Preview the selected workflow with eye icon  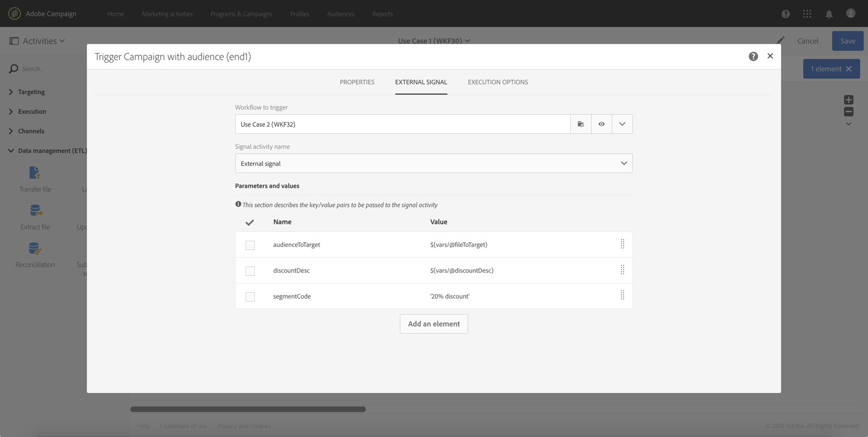[x=601, y=124]
